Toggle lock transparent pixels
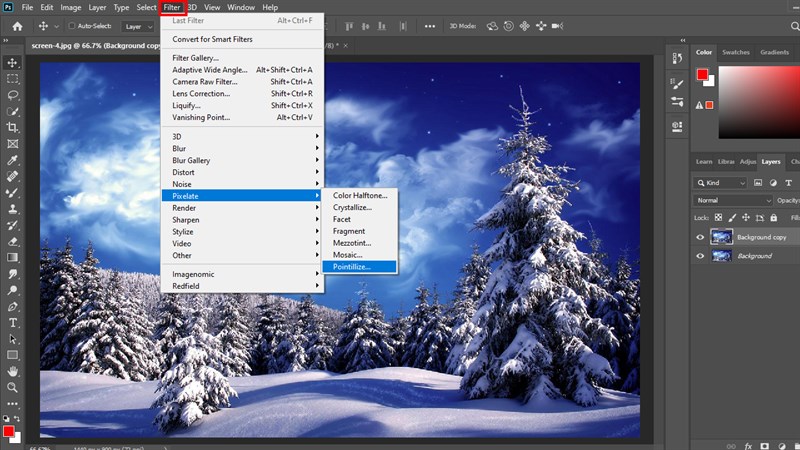 718,218
